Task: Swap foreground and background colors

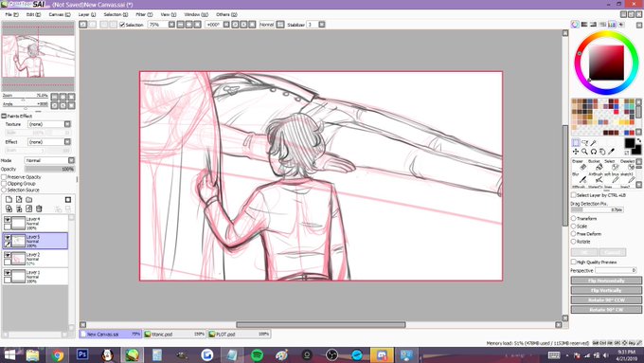Action: (638, 140)
